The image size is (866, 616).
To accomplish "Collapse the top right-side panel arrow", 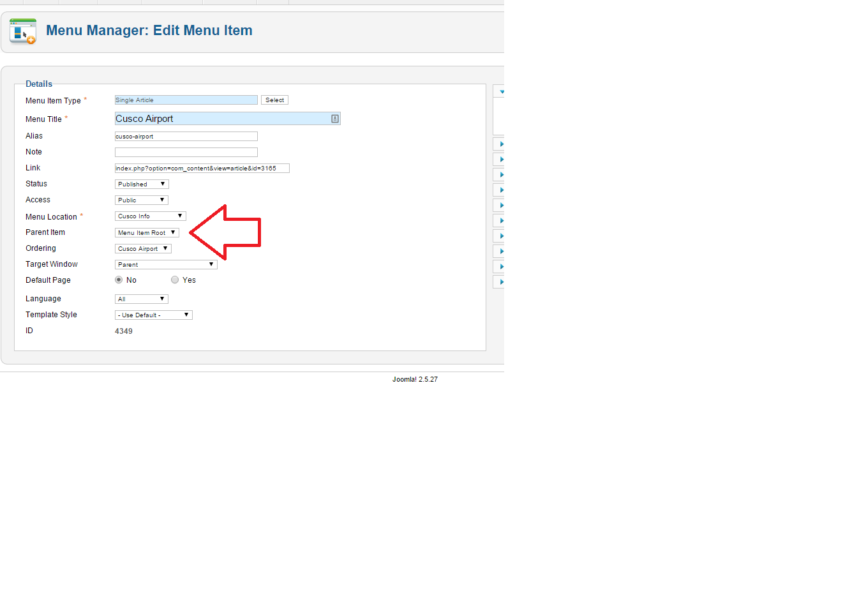I will pyautogui.click(x=502, y=92).
